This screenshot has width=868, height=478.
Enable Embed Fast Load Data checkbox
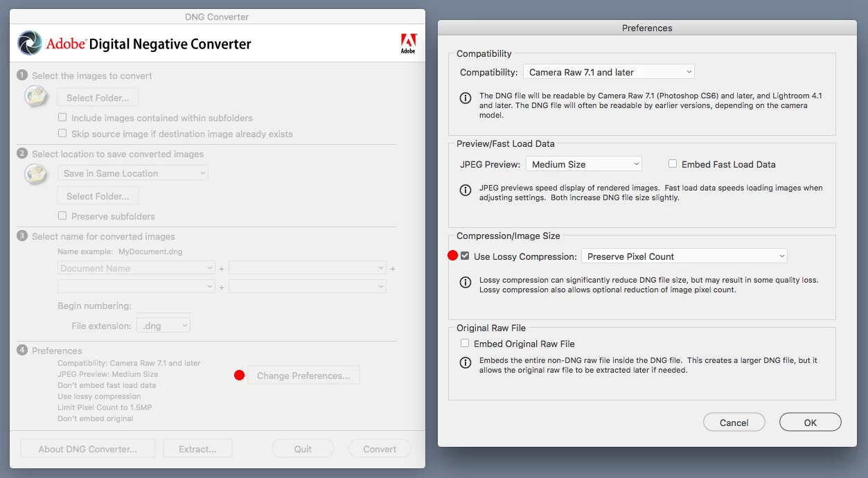point(673,164)
